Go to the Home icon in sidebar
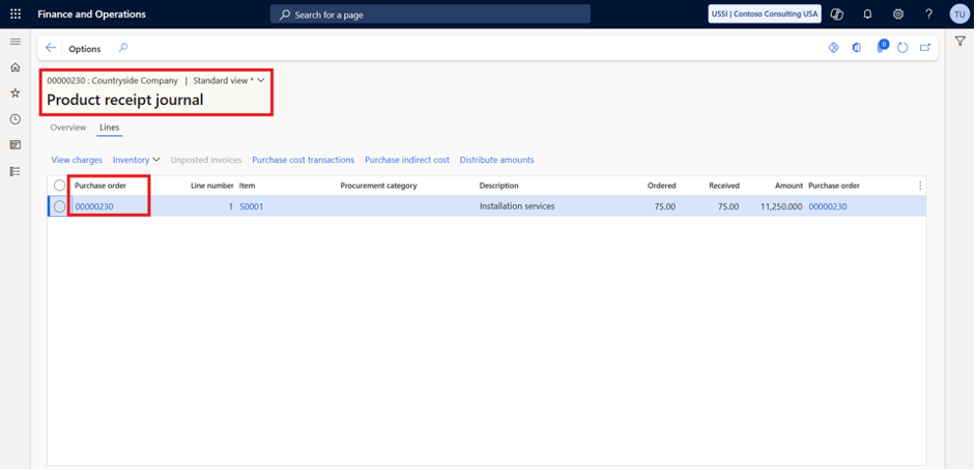The image size is (977, 470). point(16,67)
